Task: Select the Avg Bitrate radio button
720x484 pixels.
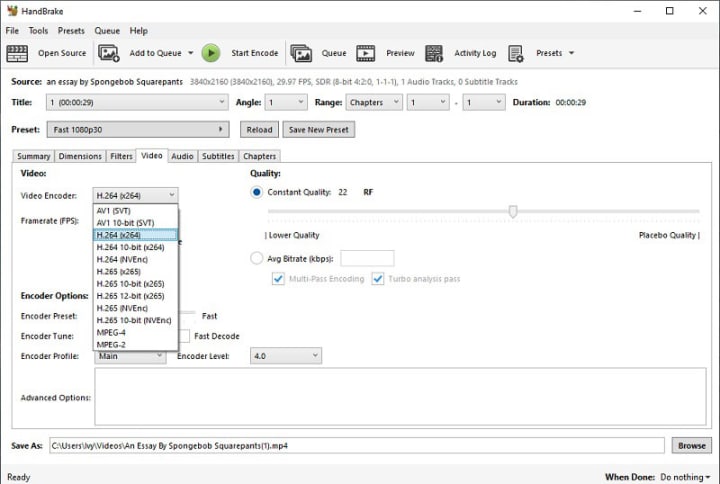Action: click(257, 258)
